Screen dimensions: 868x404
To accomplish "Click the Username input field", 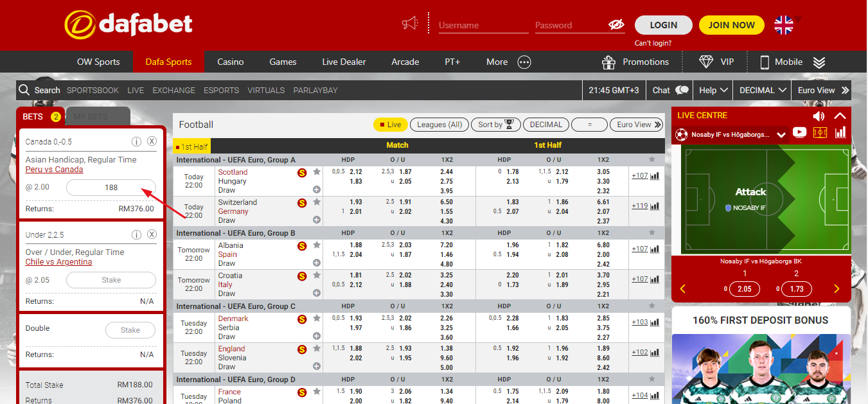I will coord(483,26).
